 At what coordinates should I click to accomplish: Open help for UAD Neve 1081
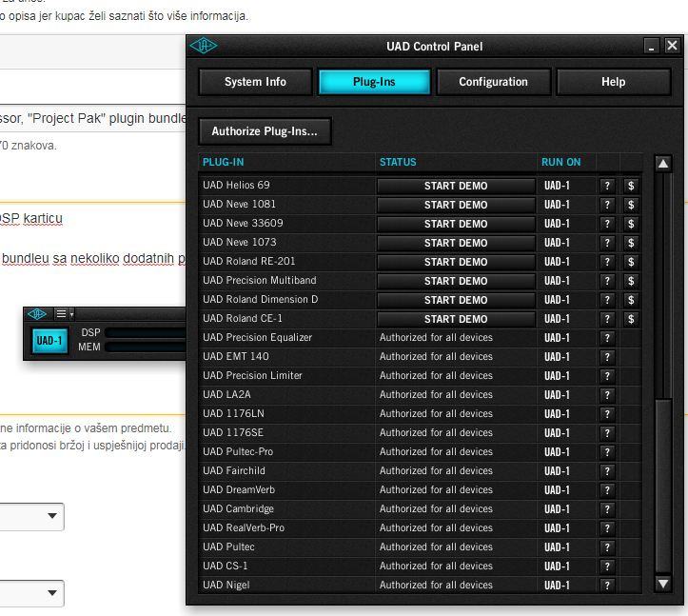click(607, 205)
